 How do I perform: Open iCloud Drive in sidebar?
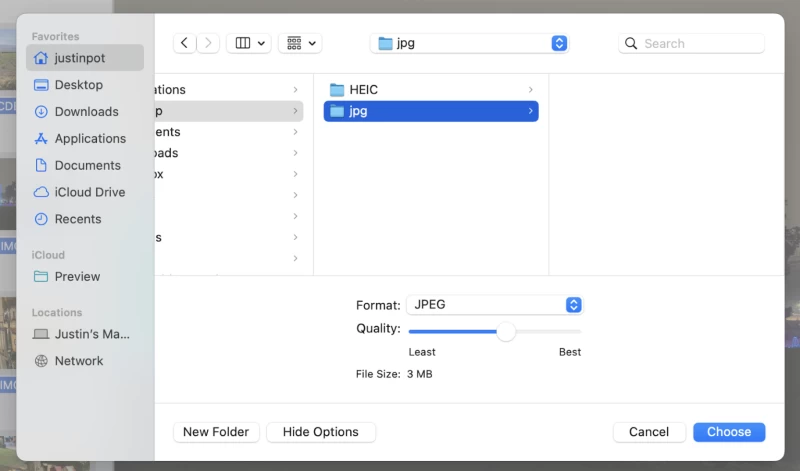89,192
